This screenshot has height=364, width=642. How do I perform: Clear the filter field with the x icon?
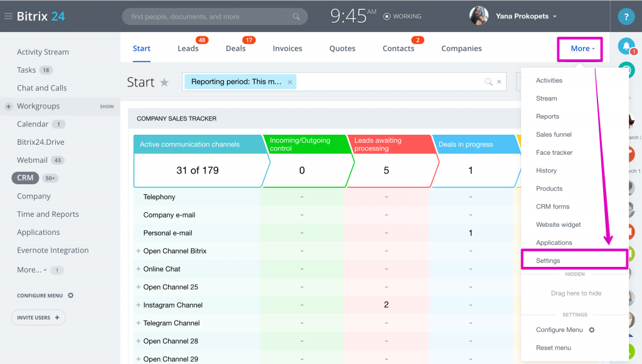pos(499,82)
